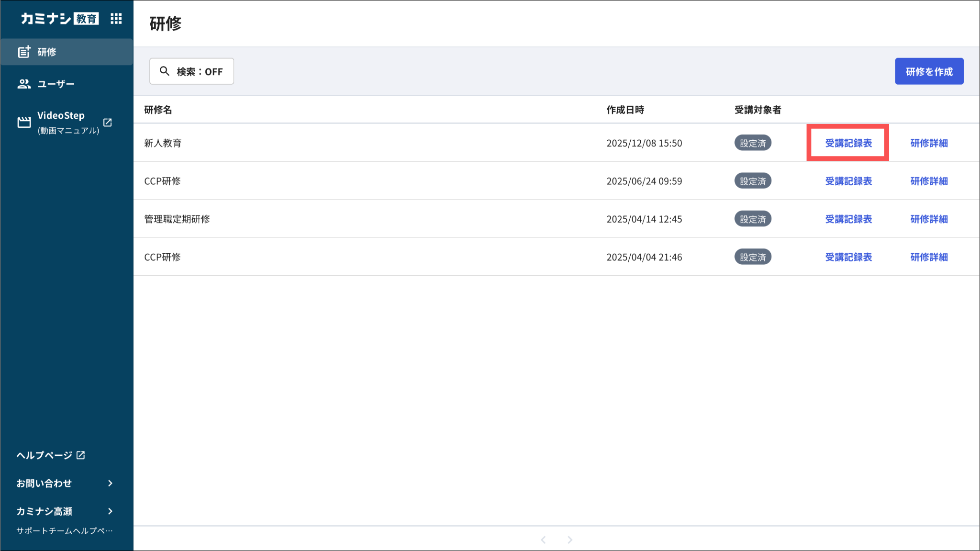Open 受講記録表 for 新人教育
This screenshot has height=551, width=980.
(x=848, y=143)
